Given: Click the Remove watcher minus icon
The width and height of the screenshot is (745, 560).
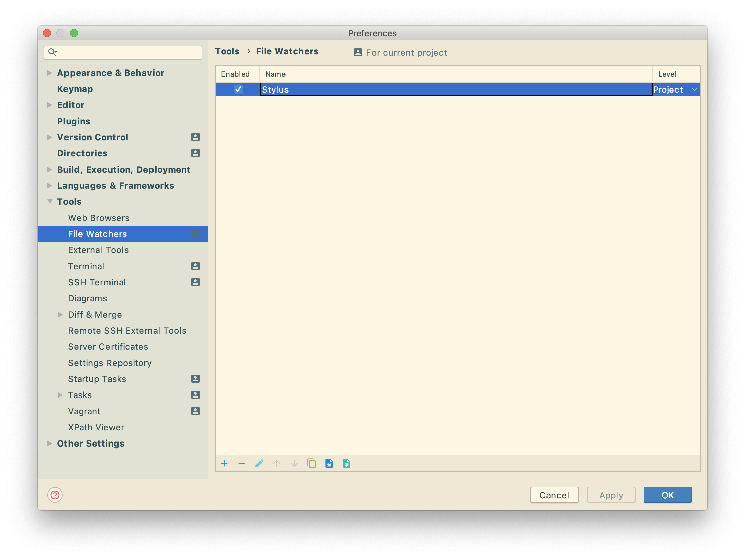Looking at the screenshot, I should coord(242,463).
